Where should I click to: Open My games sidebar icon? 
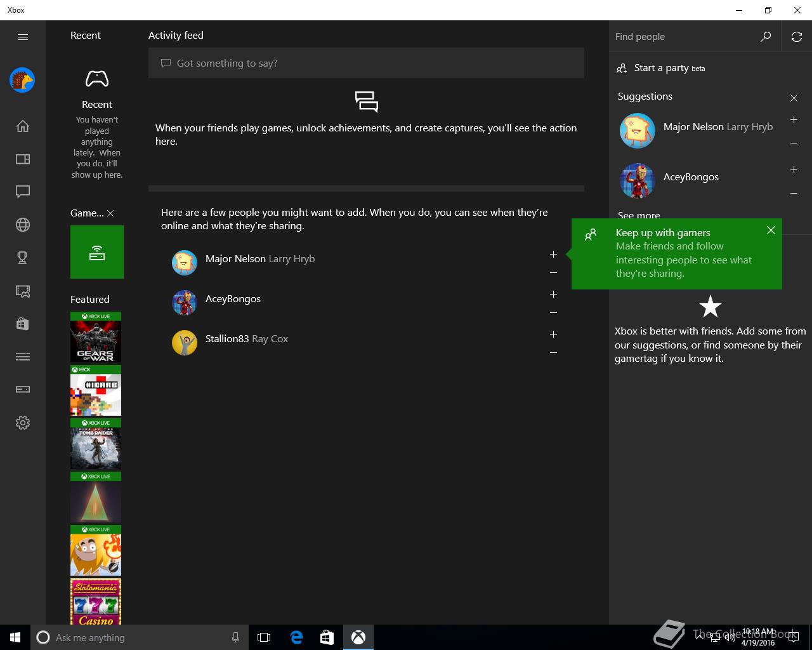[23, 159]
